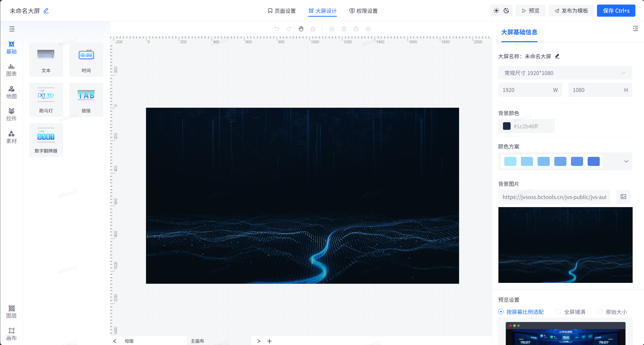
Task: Click the background color #1c2b46ff swatch
Action: pos(507,126)
